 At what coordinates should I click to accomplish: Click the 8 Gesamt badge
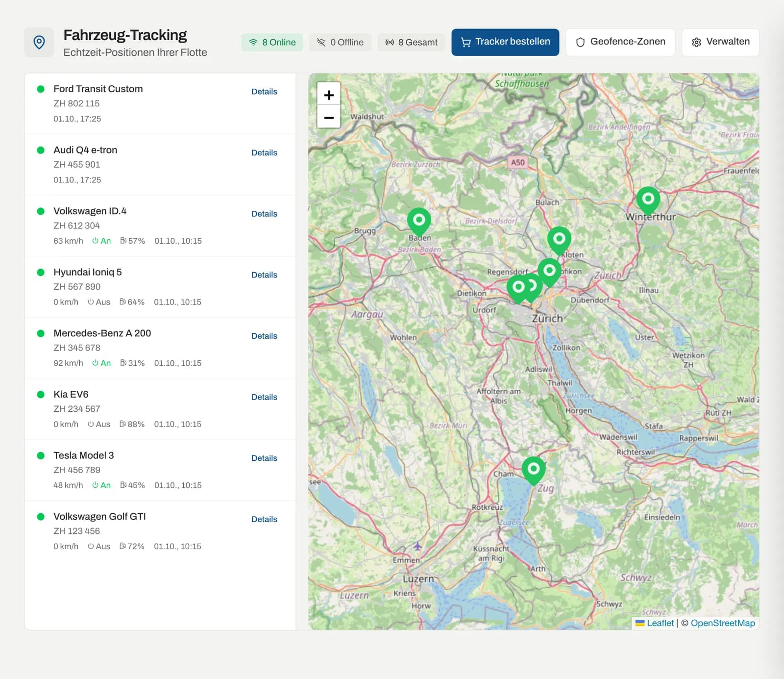(411, 42)
